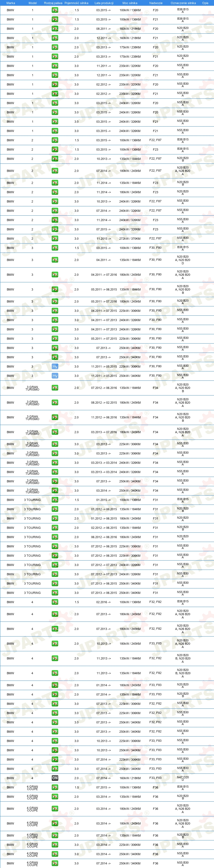Click hybrid Hy icon in 250kW / 340KM row
This screenshot has width=214, height=868.
55,376
